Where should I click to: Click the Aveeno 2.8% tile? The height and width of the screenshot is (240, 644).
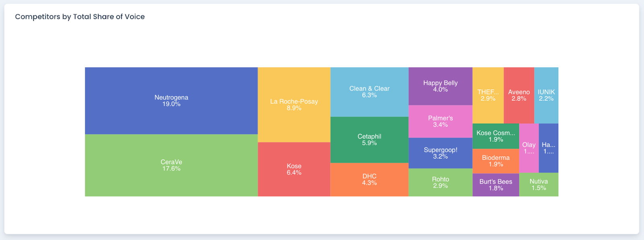pyautogui.click(x=519, y=95)
